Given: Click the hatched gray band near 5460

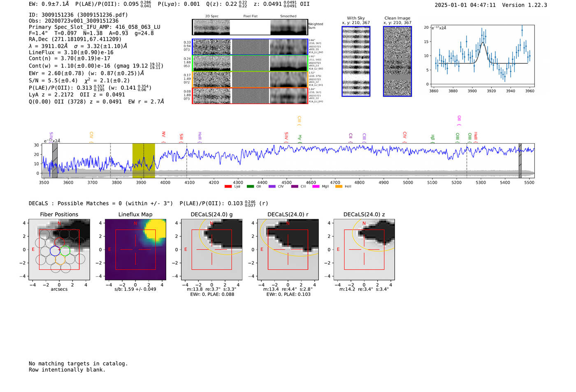Looking at the screenshot, I should (520, 161).
